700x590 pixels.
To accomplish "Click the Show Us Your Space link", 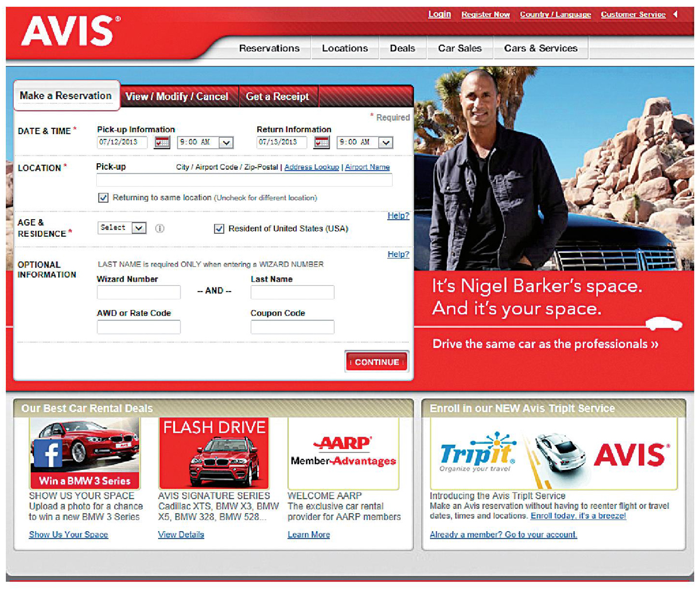I will pyautogui.click(x=68, y=535).
